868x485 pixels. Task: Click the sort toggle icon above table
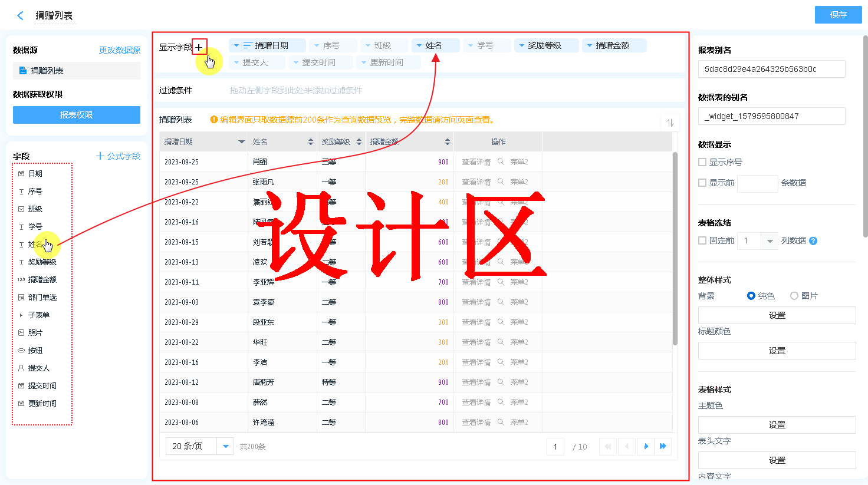pos(670,123)
